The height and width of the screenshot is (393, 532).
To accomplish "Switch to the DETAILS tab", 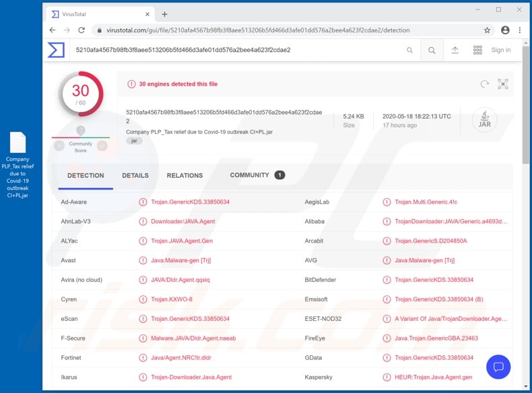I will pos(135,175).
